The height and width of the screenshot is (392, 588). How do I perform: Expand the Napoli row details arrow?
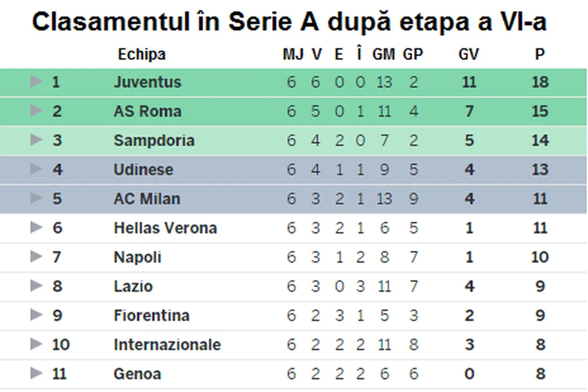click(x=36, y=256)
